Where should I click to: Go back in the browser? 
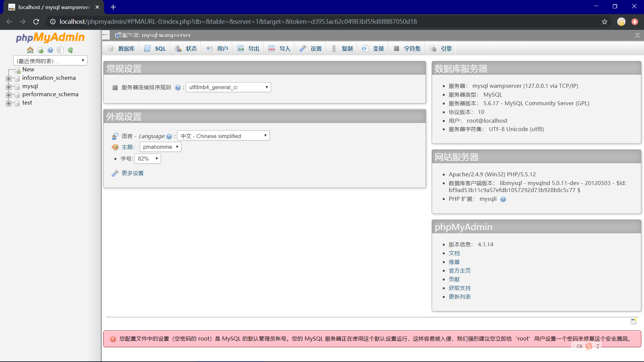(9, 22)
